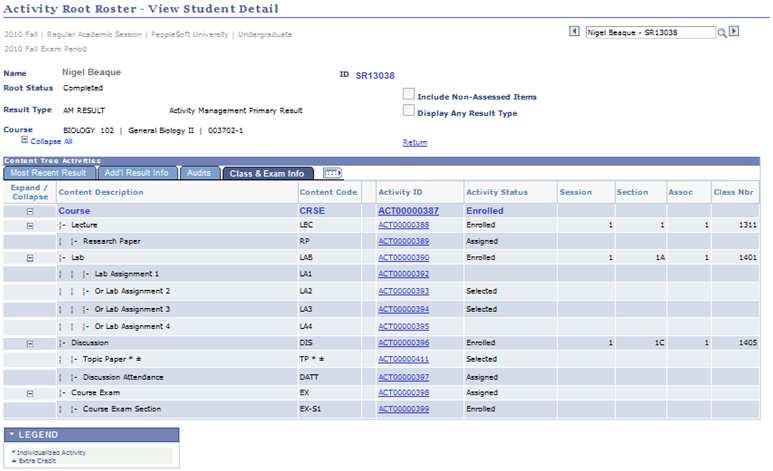Viewport: 773px width, 471px height.
Task: Click the Collapse All minus icon
Action: point(24,141)
